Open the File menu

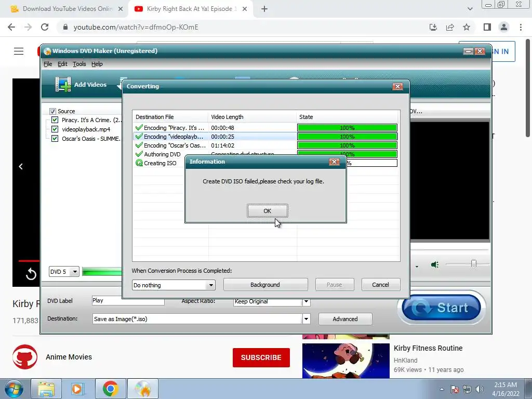pyautogui.click(x=48, y=64)
